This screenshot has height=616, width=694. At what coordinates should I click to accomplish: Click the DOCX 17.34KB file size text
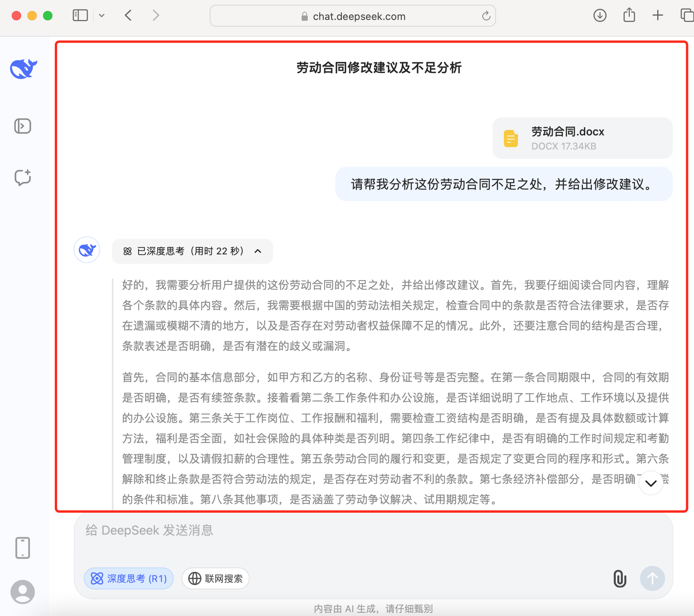coord(564,146)
